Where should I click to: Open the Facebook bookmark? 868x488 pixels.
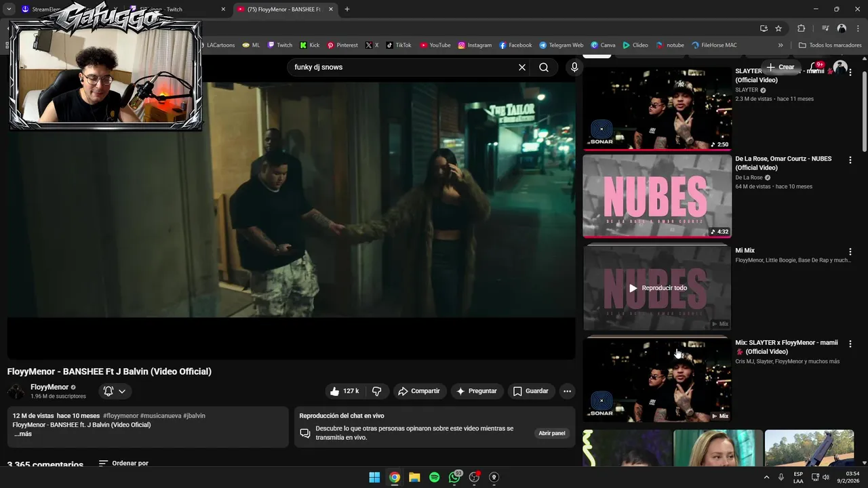pyautogui.click(x=515, y=45)
